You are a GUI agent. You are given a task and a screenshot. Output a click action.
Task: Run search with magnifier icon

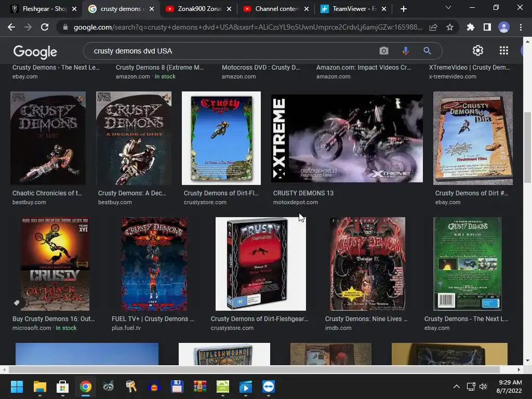[427, 51]
